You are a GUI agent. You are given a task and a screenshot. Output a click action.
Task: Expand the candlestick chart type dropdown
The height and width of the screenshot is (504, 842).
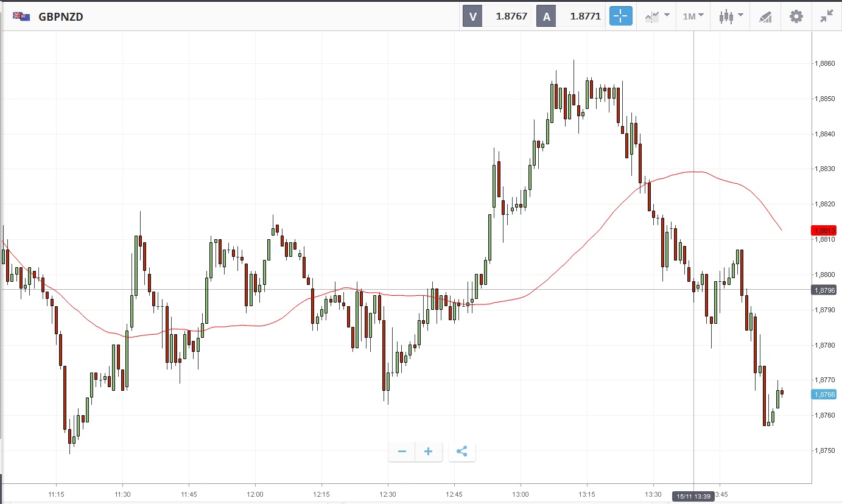pos(731,16)
